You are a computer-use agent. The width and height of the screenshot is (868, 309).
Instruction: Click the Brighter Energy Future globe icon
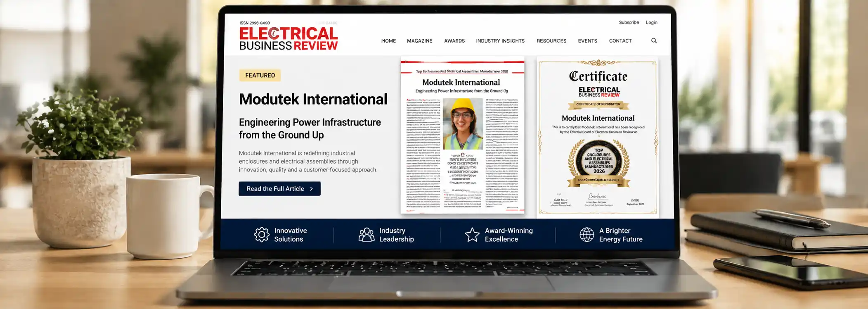[x=587, y=235]
